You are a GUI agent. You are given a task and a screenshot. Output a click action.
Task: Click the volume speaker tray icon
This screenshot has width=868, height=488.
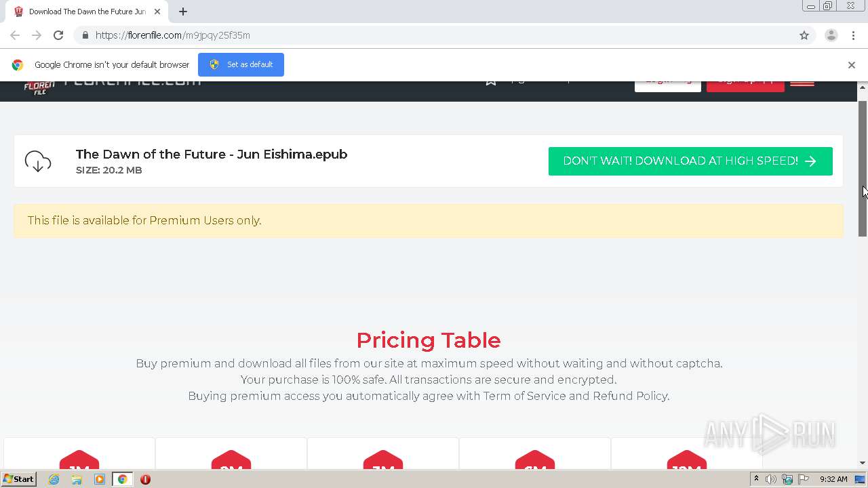coord(771,479)
